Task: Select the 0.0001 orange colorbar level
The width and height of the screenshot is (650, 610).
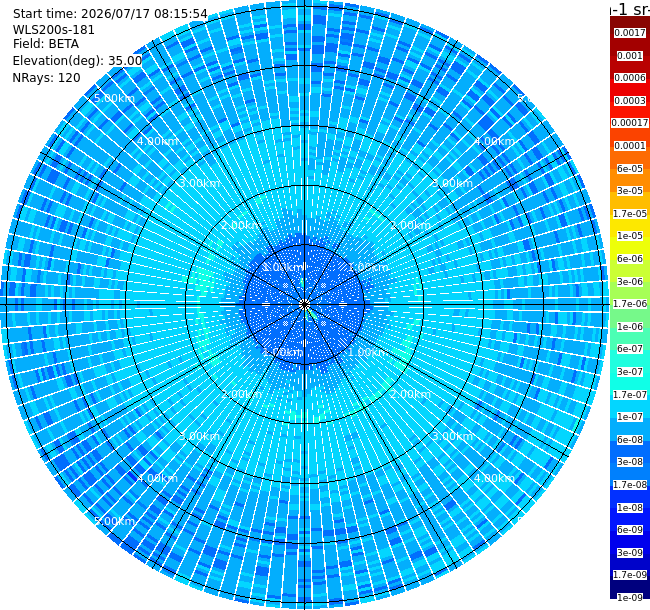Action: [x=630, y=146]
